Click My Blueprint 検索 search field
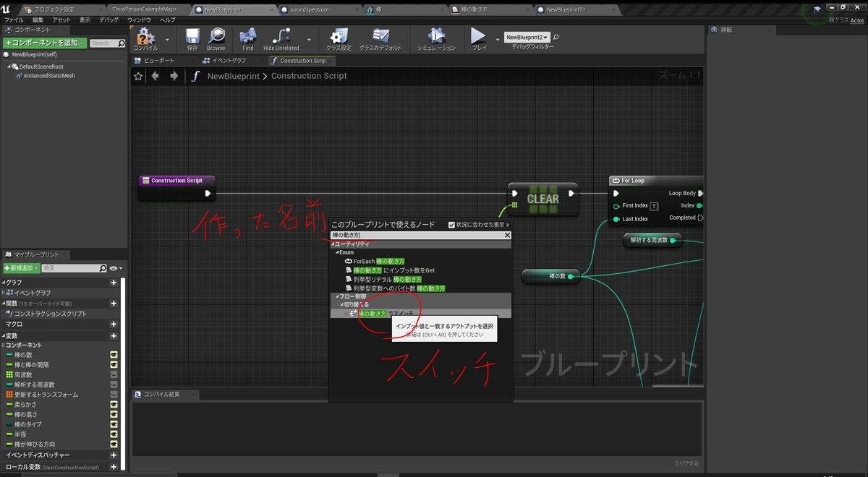Screen dimensions: 868x477 point(73,268)
